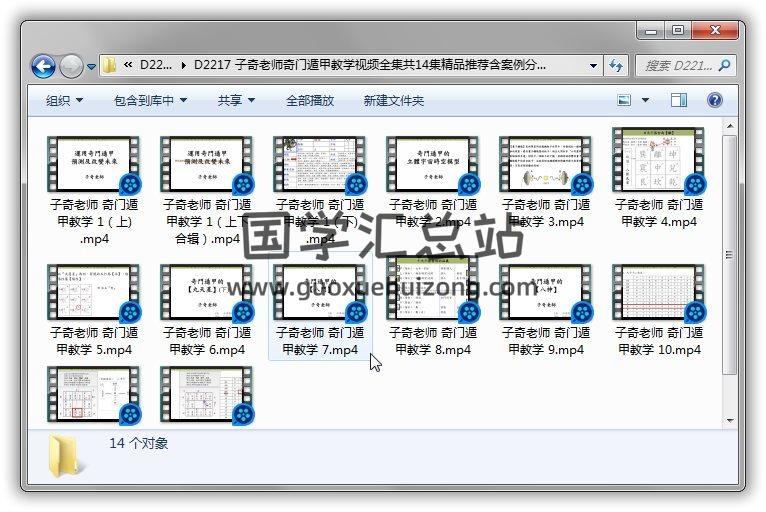The height and width of the screenshot is (512, 766).
Task: Open help with the question mark icon
Action: (x=714, y=100)
